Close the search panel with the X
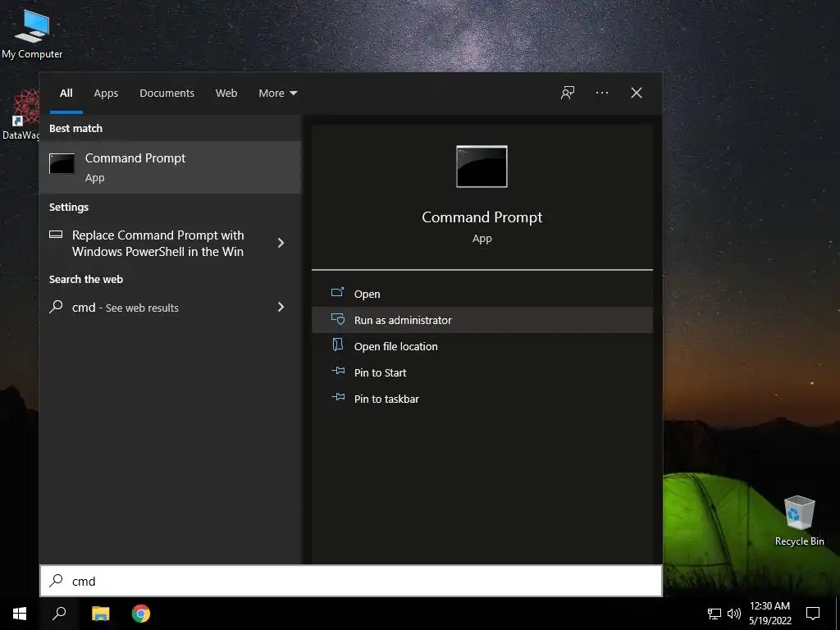Image resolution: width=840 pixels, height=630 pixels. pyautogui.click(x=637, y=94)
